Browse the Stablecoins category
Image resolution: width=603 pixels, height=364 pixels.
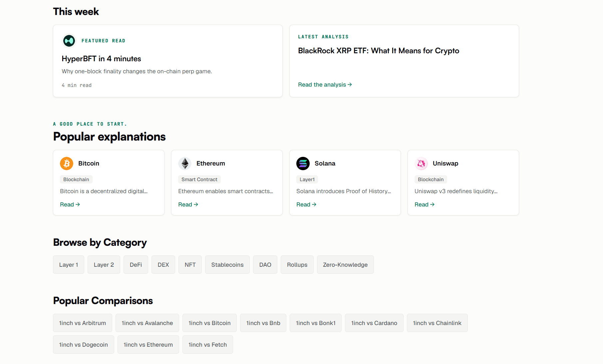[x=227, y=265]
